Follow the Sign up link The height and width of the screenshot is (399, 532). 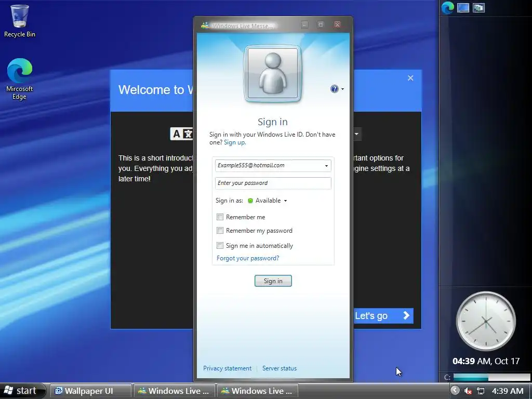click(x=235, y=142)
